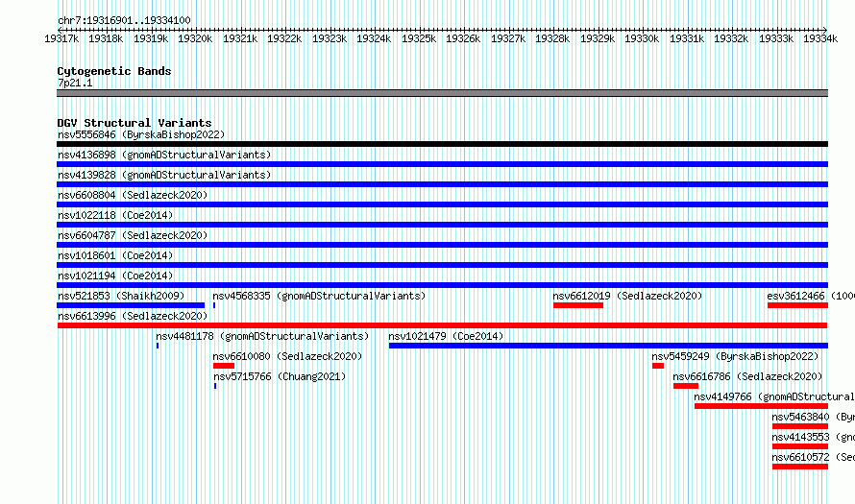The height and width of the screenshot is (504, 855).
Task: Open nsv6608804 (Sedlazeck2020) entry
Action: (x=133, y=195)
